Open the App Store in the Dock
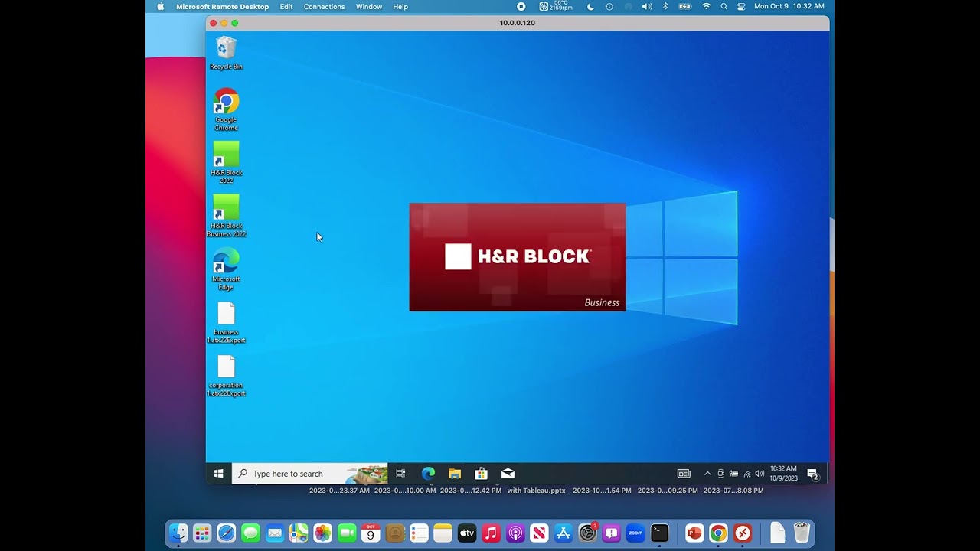 pos(563,533)
